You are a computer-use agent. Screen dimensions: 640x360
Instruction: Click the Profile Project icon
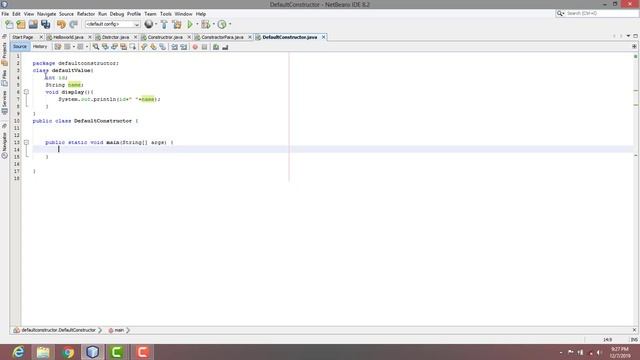[x=222, y=24]
